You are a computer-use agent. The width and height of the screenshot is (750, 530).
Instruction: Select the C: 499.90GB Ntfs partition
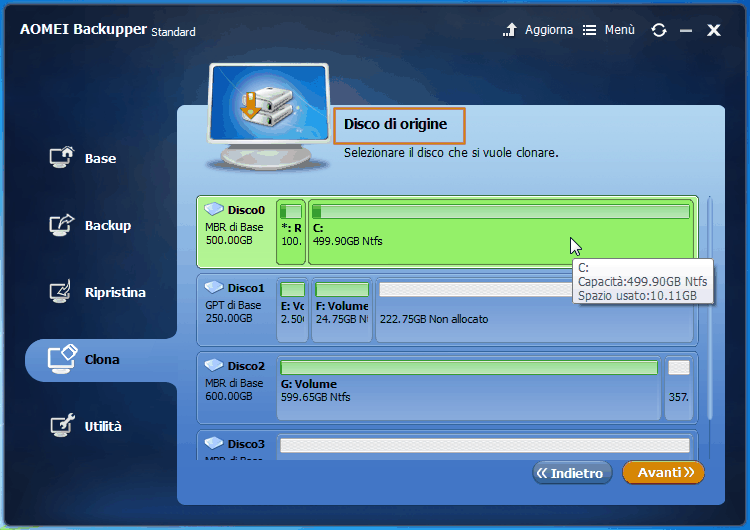pyautogui.click(x=501, y=232)
